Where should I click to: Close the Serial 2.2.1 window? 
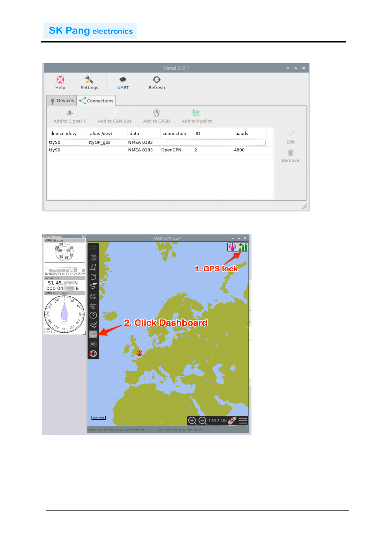pyautogui.click(x=303, y=68)
